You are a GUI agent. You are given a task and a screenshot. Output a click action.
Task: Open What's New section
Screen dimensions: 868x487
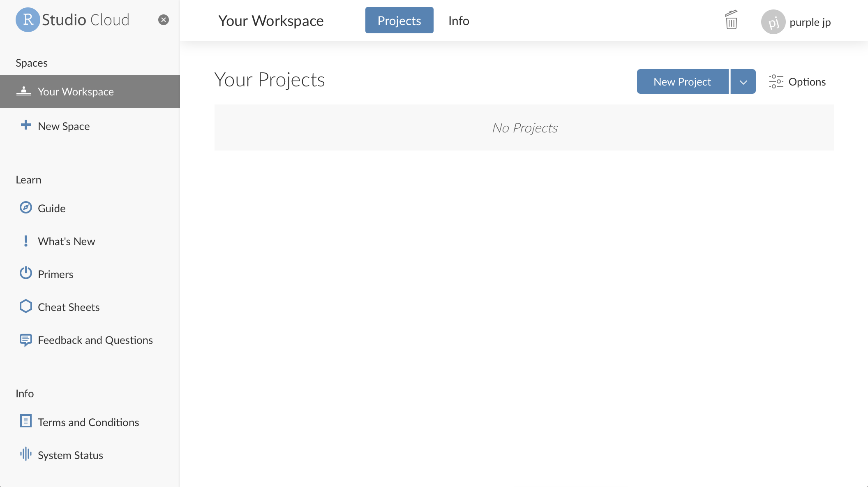click(x=66, y=241)
